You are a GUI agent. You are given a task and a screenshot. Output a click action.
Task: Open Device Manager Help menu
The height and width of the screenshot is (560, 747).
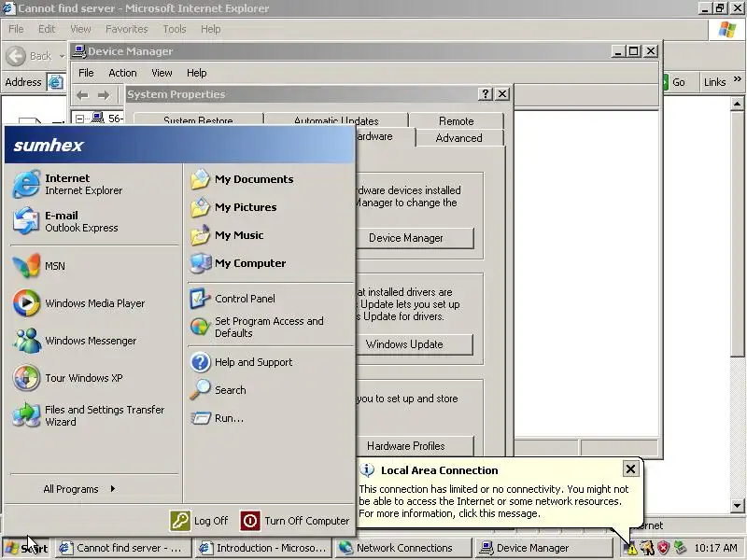click(196, 73)
